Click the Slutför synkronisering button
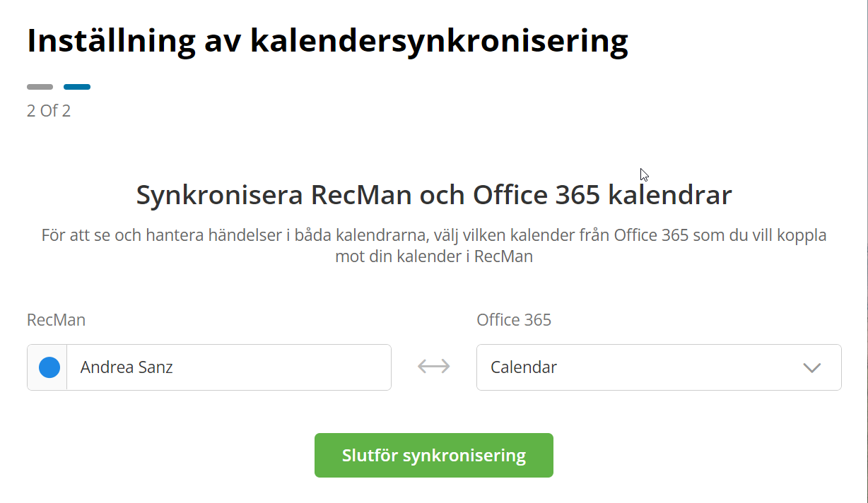The height and width of the screenshot is (503, 868). 433,455
